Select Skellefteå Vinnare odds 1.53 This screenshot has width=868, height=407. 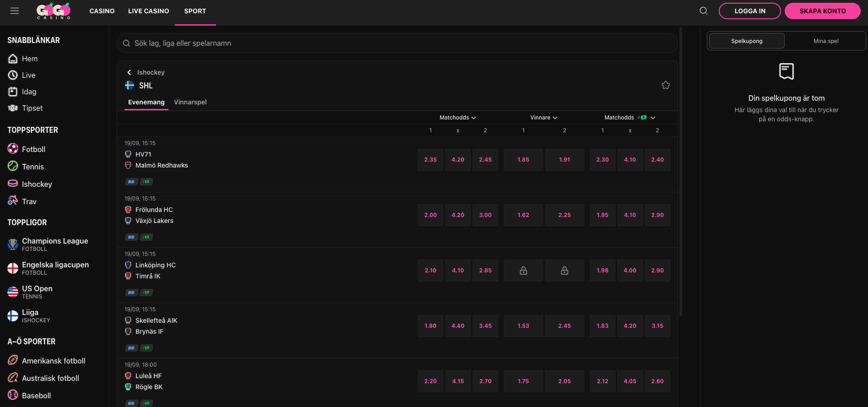[523, 326]
